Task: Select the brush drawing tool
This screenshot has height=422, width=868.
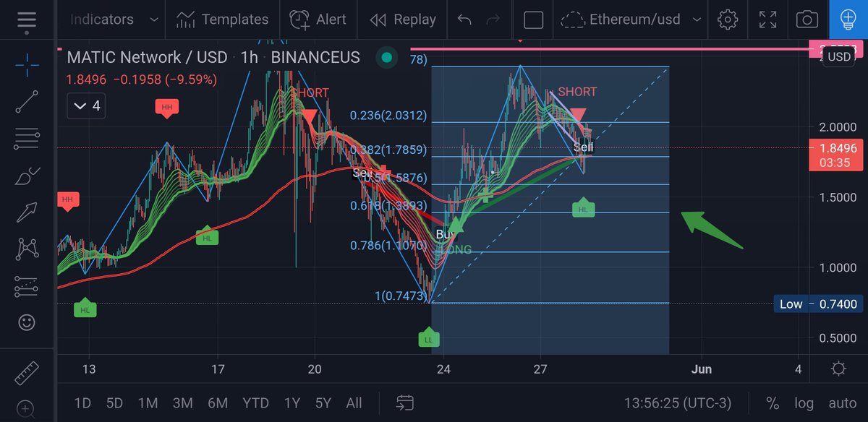Action: (27, 176)
